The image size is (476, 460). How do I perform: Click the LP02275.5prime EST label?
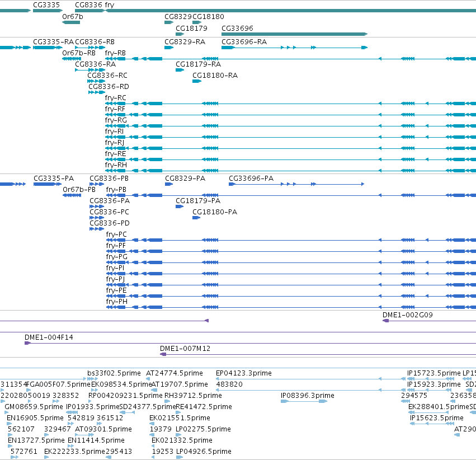point(204,429)
